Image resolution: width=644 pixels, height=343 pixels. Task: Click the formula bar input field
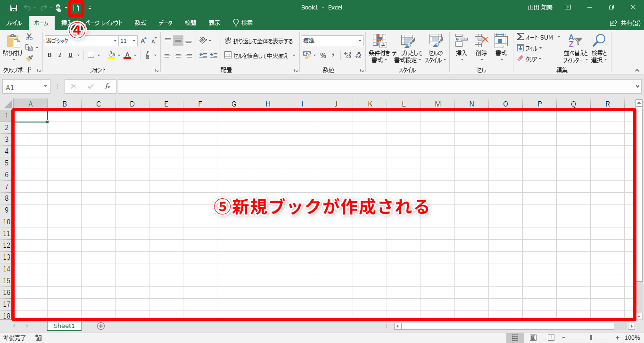click(376, 87)
